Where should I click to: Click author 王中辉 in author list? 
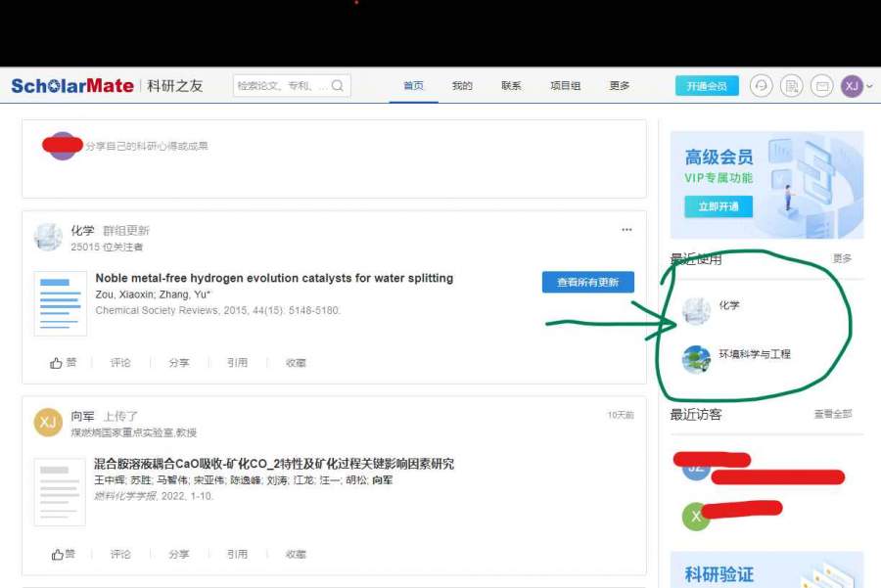click(109, 480)
